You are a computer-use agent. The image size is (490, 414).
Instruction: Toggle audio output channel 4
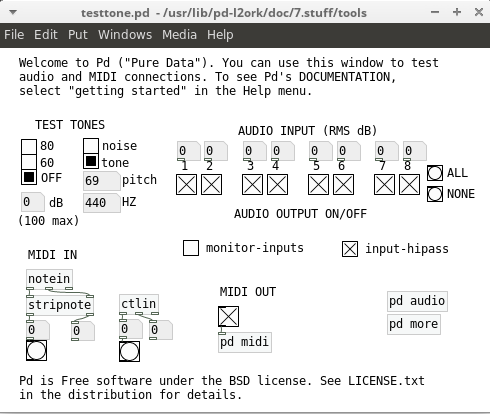click(x=277, y=185)
